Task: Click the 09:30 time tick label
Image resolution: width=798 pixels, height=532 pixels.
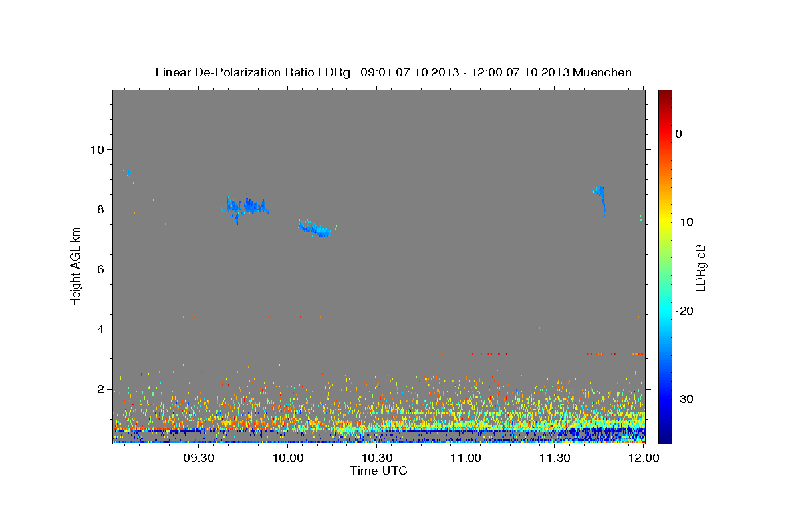Action: (198, 459)
